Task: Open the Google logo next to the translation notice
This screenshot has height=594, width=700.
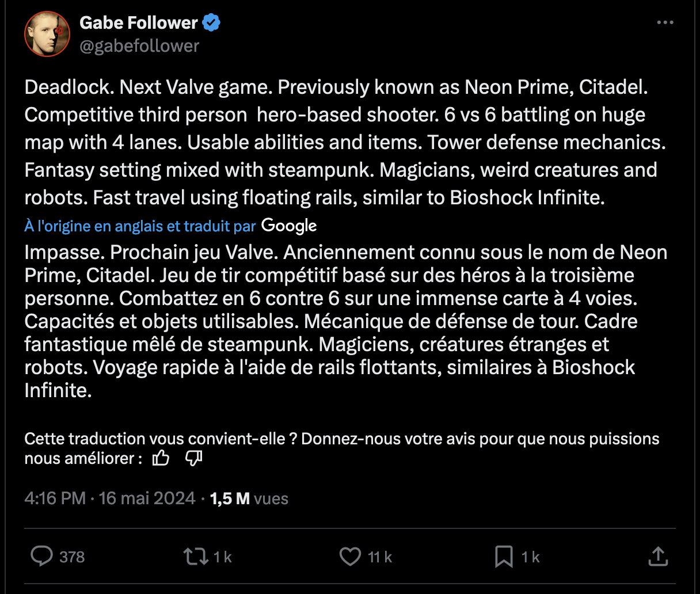Action: click(289, 226)
